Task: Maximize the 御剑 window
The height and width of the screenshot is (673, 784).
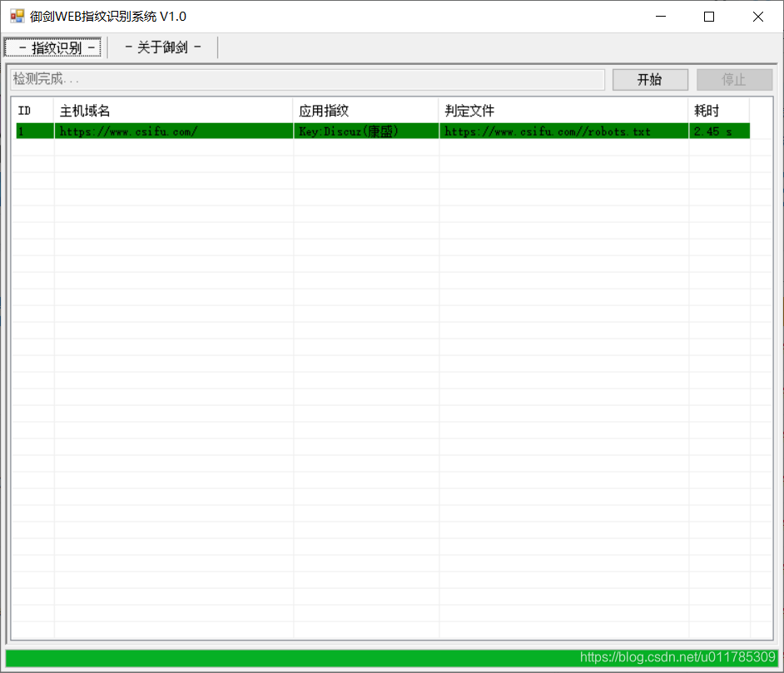Action: (x=709, y=17)
